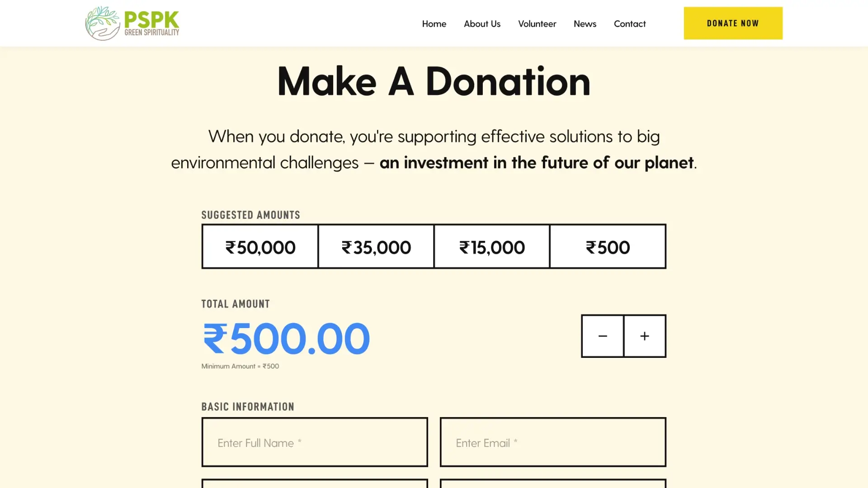Choose the ₹35,000 suggested amount
The width and height of the screenshot is (868, 488).
click(x=376, y=247)
